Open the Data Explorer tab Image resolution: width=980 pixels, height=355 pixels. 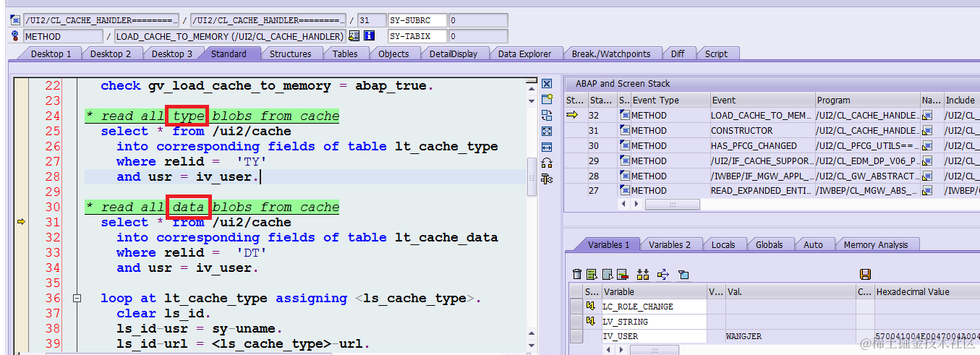524,54
